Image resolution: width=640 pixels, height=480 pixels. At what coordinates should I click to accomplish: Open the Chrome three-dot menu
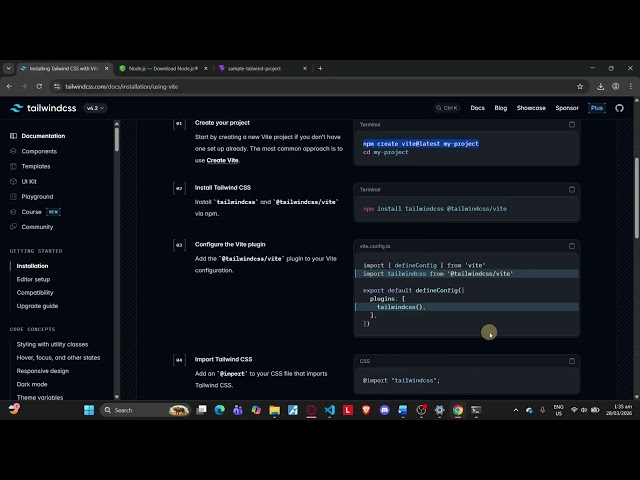coord(631,87)
